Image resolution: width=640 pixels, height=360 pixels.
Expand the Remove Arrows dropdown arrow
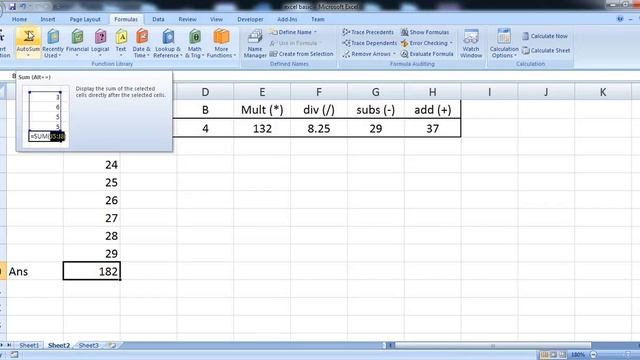(394, 54)
